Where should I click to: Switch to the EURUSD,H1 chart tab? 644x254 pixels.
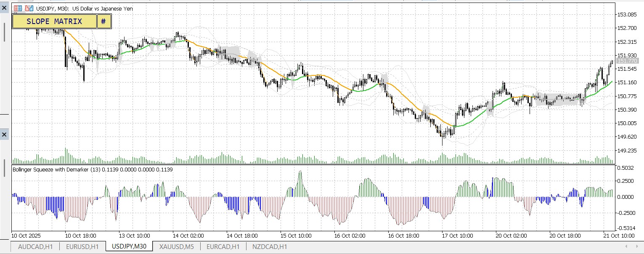[82, 247]
